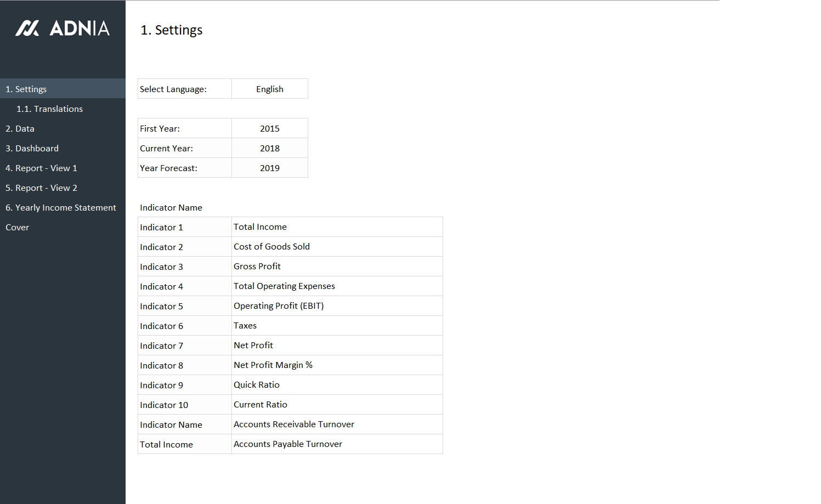Select the Net Profit Margin % cell
The height and width of the screenshot is (504, 821).
click(337, 365)
